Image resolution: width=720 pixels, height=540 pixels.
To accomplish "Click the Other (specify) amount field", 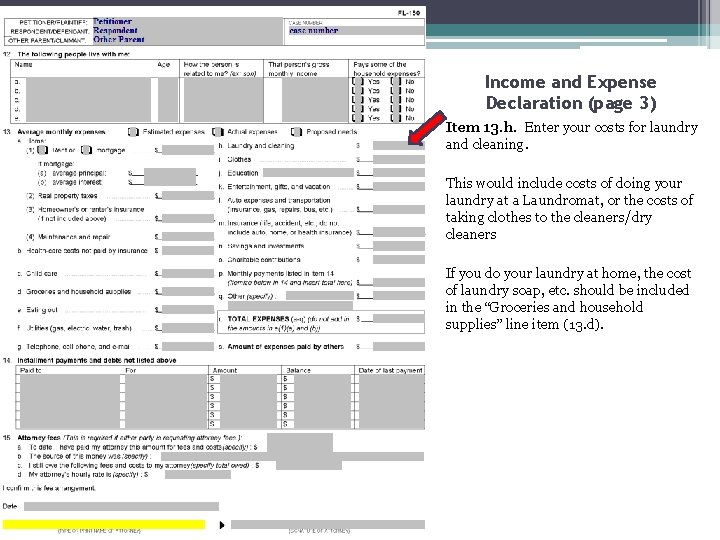I will (399, 296).
